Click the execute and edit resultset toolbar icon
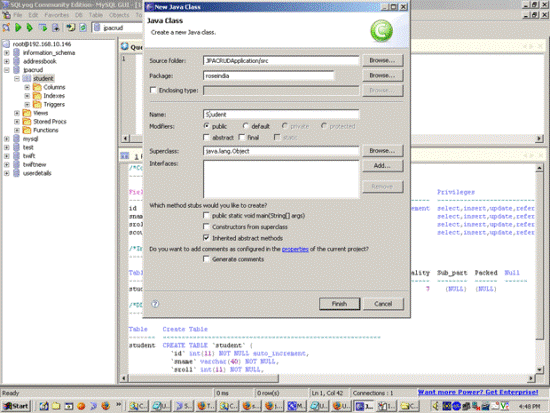550x413 pixels. [x=43, y=27]
